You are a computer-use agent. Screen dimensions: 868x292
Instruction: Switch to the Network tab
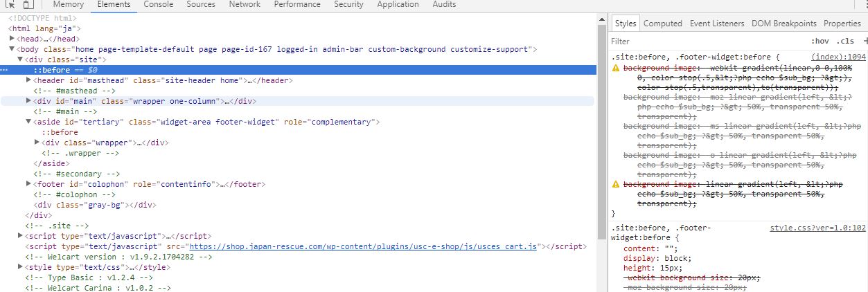coord(245,5)
